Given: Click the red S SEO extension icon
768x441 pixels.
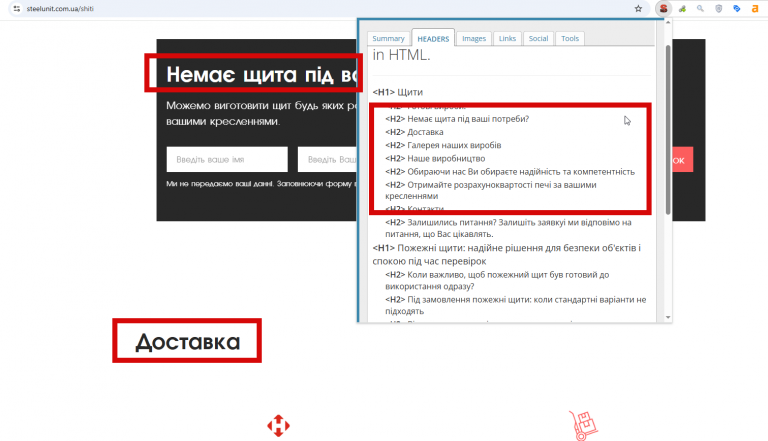Looking at the screenshot, I should 664,8.
